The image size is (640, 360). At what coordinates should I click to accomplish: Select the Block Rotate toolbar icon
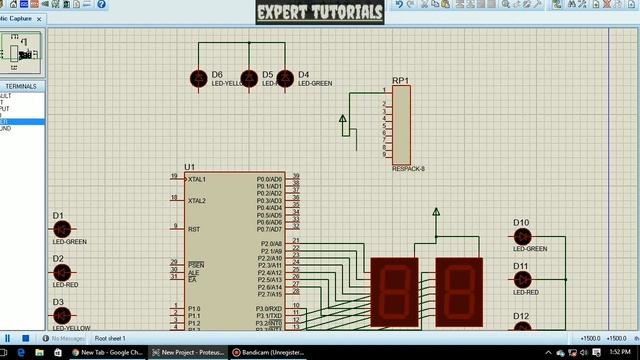click(x=481, y=4)
